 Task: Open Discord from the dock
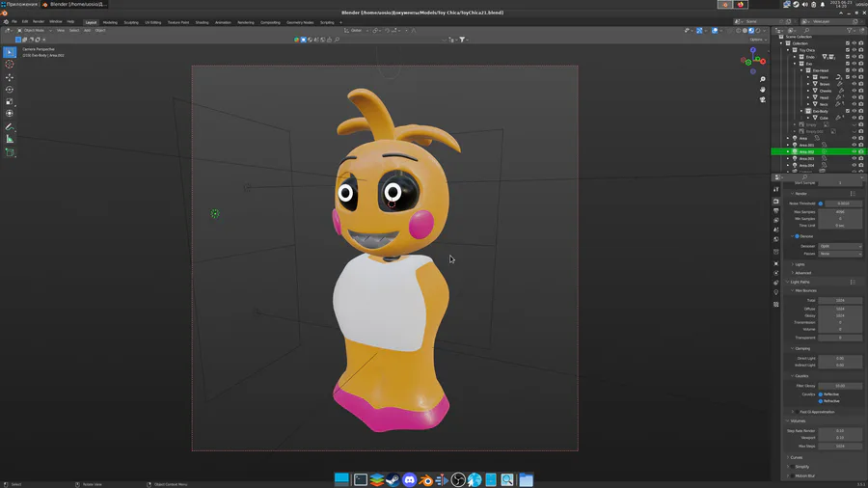[409, 479]
